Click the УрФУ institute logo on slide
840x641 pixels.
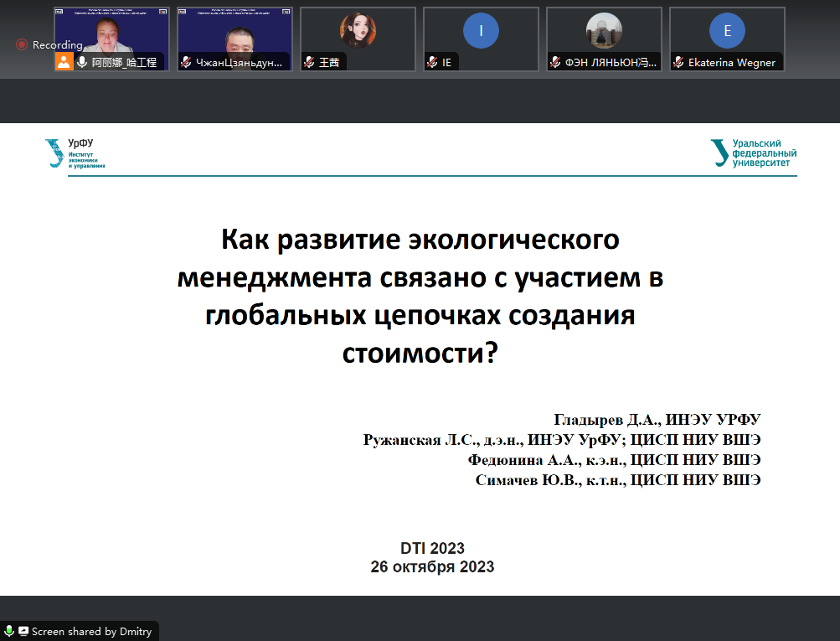point(75,153)
